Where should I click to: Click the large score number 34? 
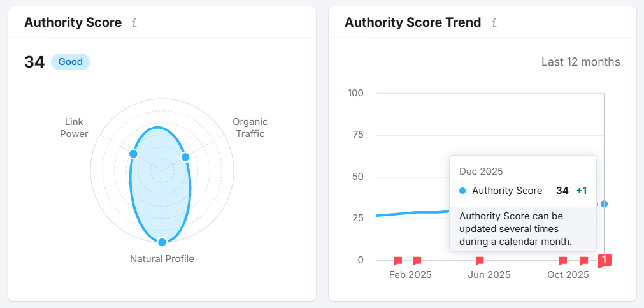(x=34, y=62)
